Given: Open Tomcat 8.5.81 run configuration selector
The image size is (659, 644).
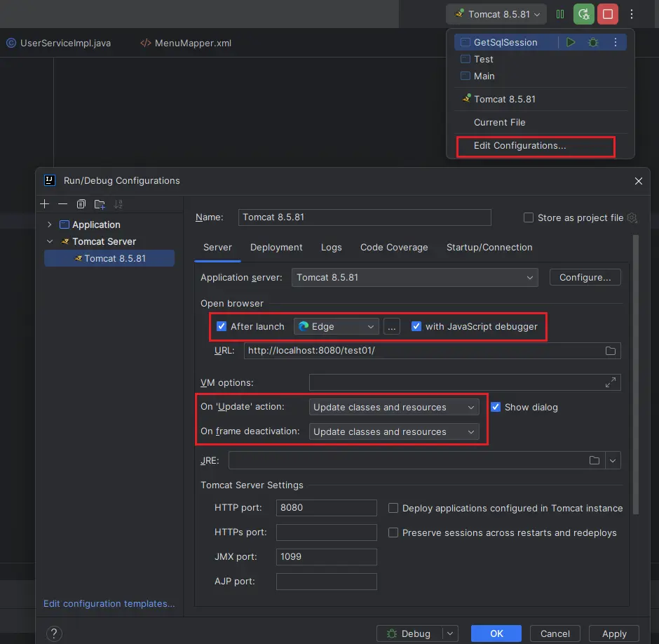Looking at the screenshot, I should (x=496, y=14).
